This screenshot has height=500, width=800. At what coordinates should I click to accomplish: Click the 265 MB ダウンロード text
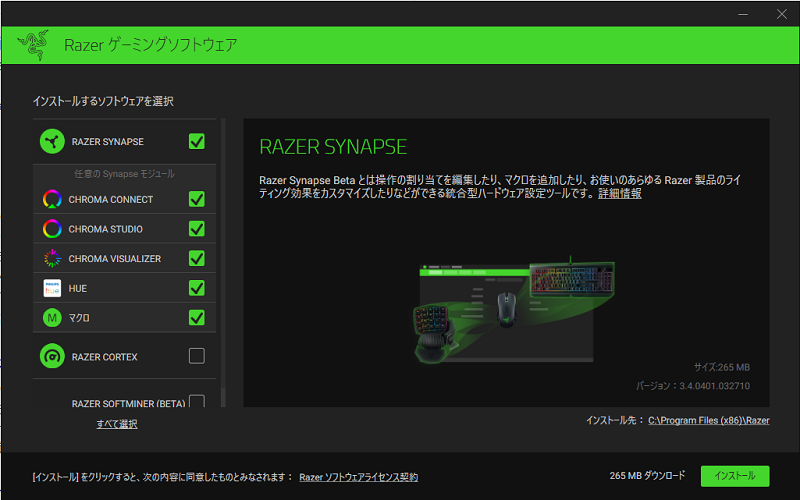[647, 476]
